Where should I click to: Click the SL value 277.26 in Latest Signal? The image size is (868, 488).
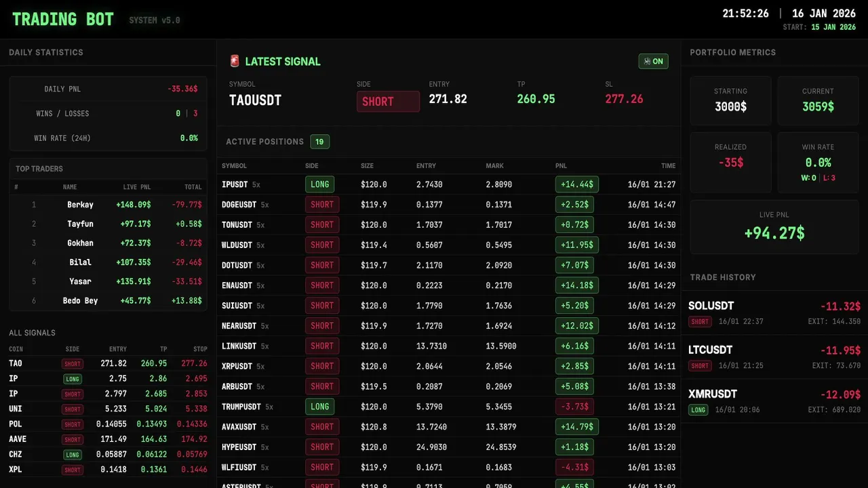pyautogui.click(x=624, y=99)
